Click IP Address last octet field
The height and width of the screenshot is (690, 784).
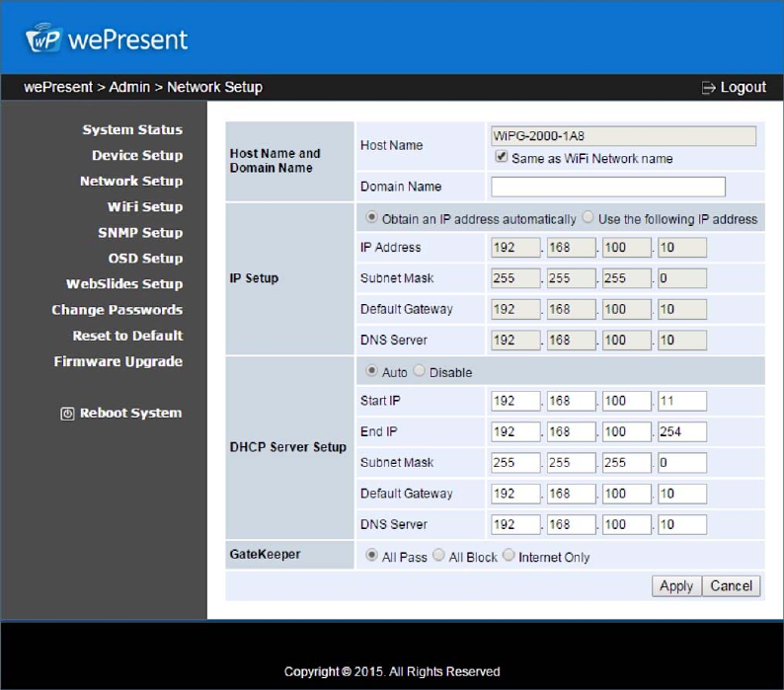pyautogui.click(x=682, y=248)
